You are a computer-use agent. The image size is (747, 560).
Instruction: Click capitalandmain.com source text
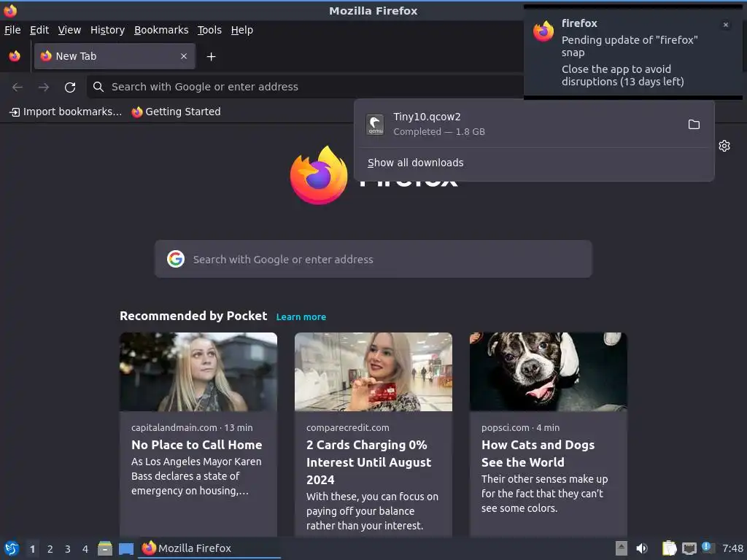pos(174,427)
